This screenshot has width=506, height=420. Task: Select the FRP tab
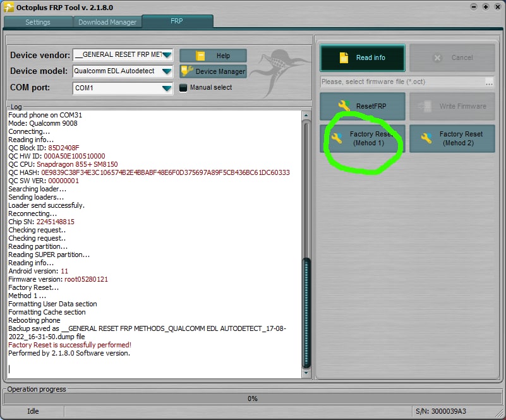(177, 21)
